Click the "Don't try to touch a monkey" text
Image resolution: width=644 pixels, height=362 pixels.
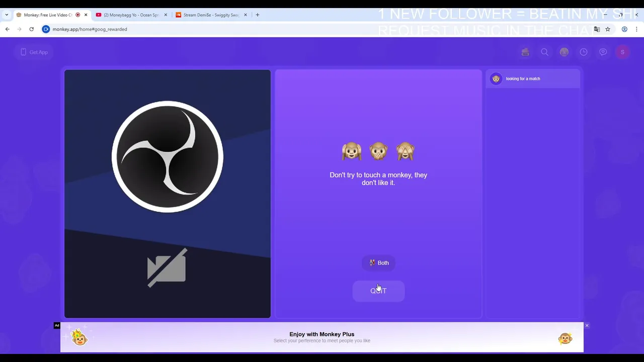[x=378, y=179]
